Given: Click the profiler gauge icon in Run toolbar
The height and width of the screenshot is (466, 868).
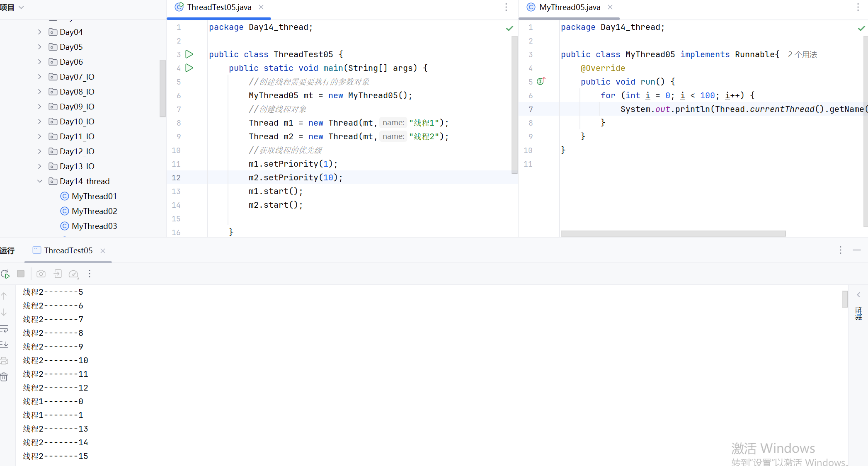Looking at the screenshot, I should (74, 274).
